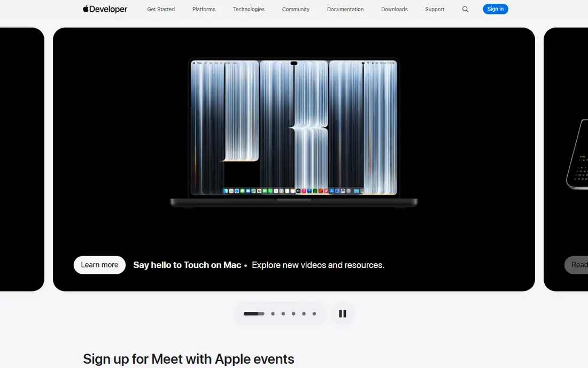Viewport: 588px width, 368px height.
Task: Click 'Sign up for Meet with Apple events' heading
Action: coord(189,359)
